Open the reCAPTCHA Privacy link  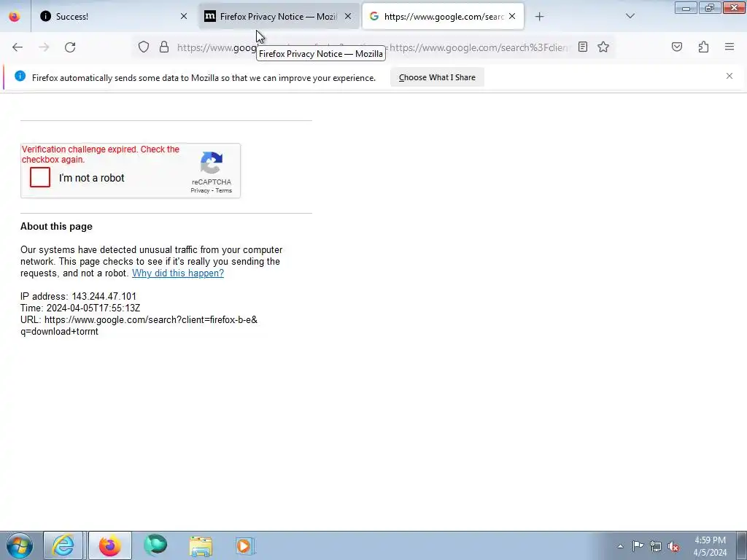(x=200, y=190)
